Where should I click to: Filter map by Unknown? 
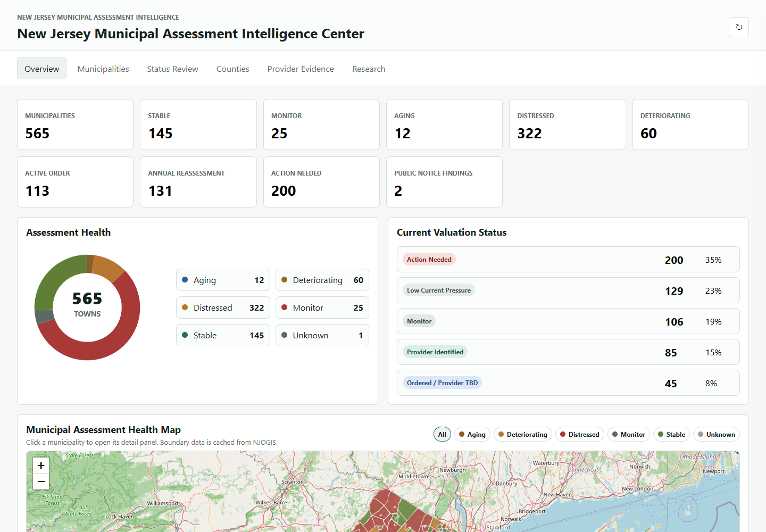(717, 434)
